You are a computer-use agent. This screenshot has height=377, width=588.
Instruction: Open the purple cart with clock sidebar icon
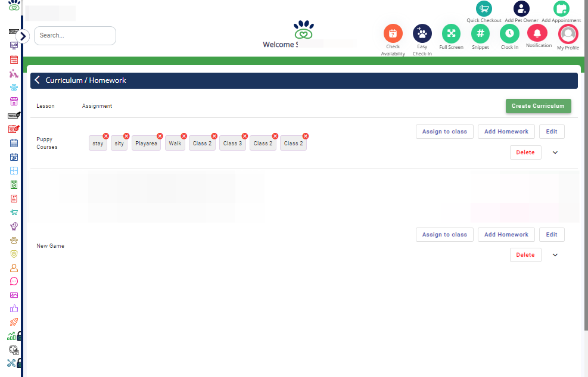tap(14, 226)
